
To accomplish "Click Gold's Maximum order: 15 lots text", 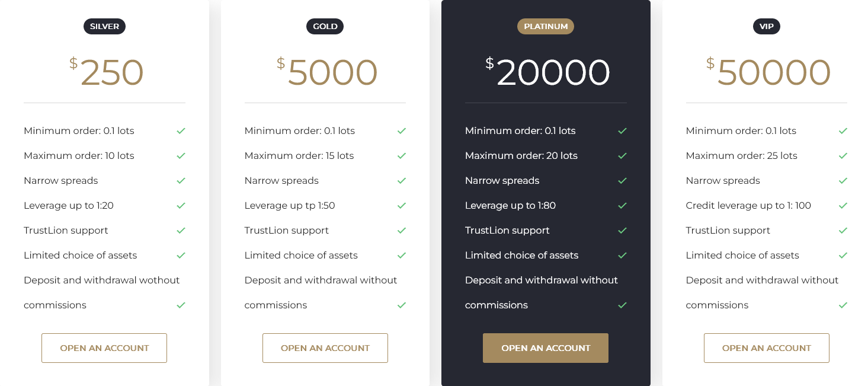I will pyautogui.click(x=299, y=155).
